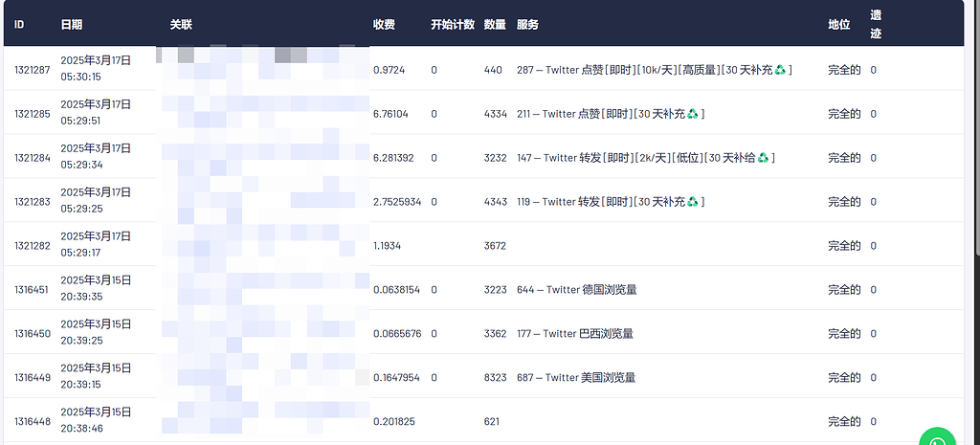Click service 211 Twitter 点赞 即时

[x=611, y=114]
